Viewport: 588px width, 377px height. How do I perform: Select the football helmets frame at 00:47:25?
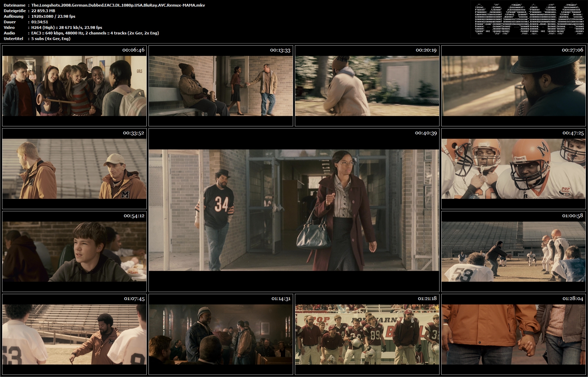513,168
